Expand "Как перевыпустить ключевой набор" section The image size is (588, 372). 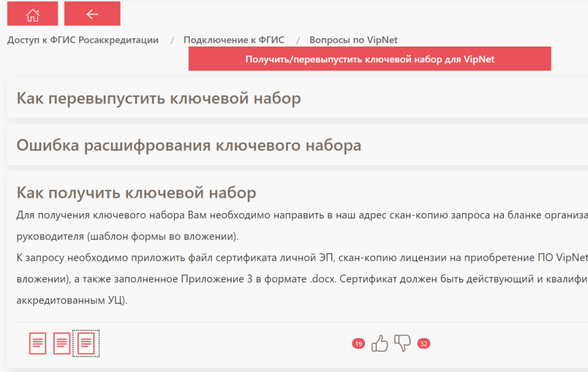point(159,98)
